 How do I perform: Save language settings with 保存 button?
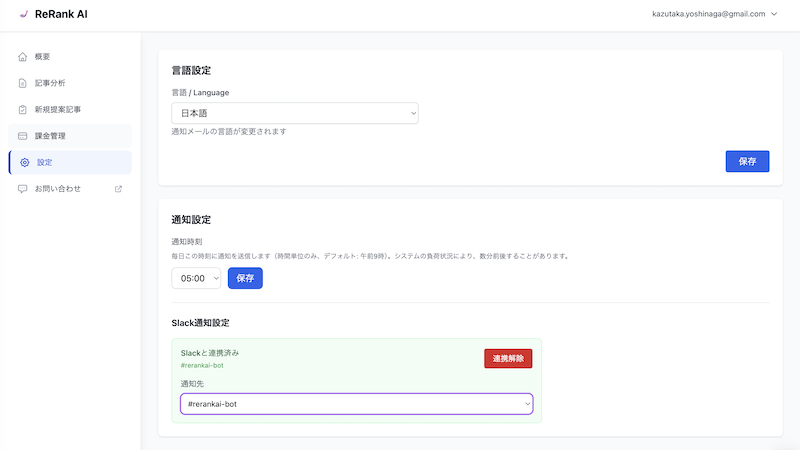[x=747, y=161]
